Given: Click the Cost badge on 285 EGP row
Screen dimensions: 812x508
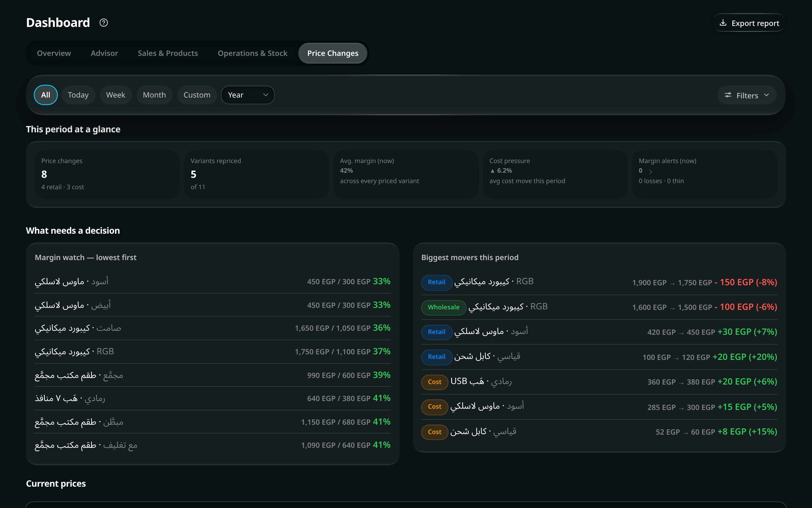Looking at the screenshot, I should 434,407.
